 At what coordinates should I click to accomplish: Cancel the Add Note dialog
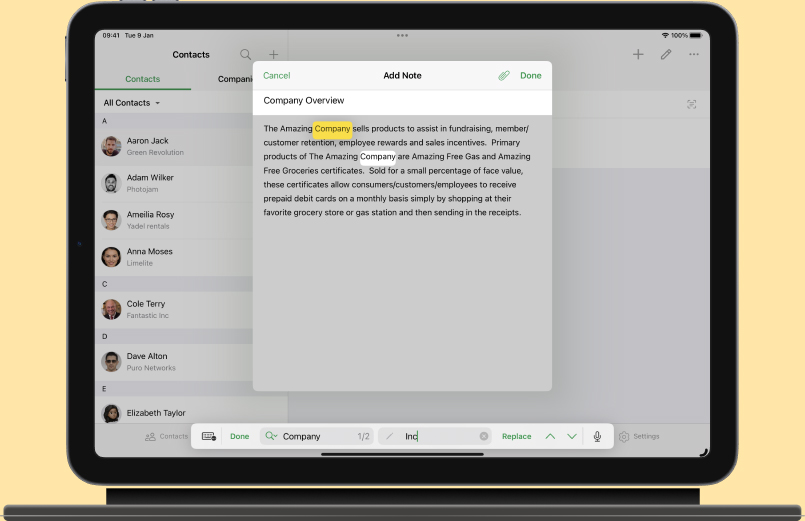click(276, 76)
